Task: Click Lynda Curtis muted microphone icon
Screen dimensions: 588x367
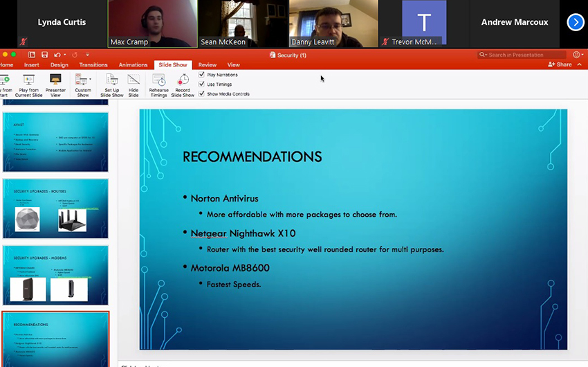Action: coord(24,42)
